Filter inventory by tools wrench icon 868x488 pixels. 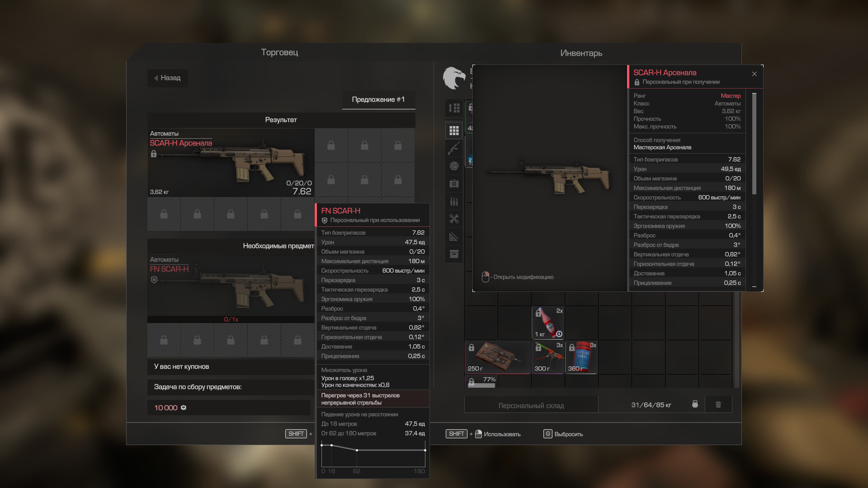[454, 219]
